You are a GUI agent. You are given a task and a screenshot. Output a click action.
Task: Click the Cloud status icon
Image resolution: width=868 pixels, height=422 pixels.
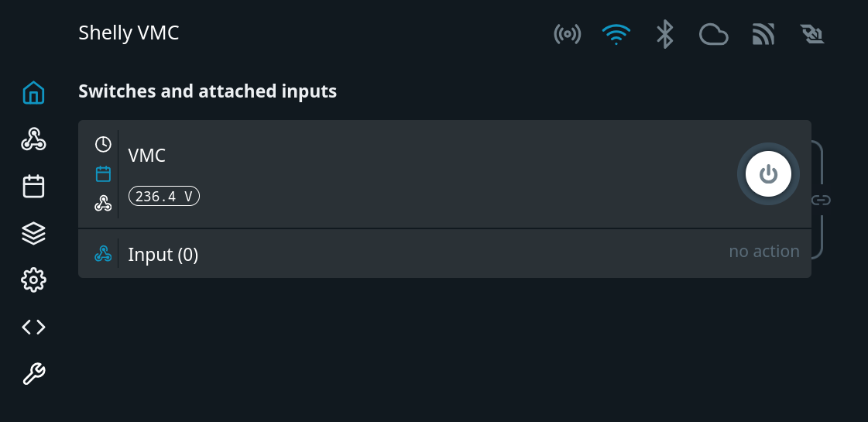point(713,34)
